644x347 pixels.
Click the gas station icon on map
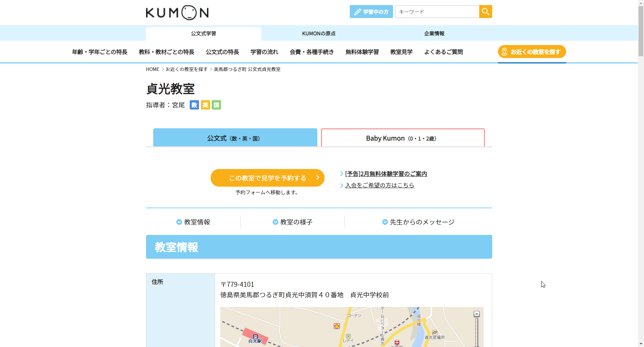pos(337,326)
